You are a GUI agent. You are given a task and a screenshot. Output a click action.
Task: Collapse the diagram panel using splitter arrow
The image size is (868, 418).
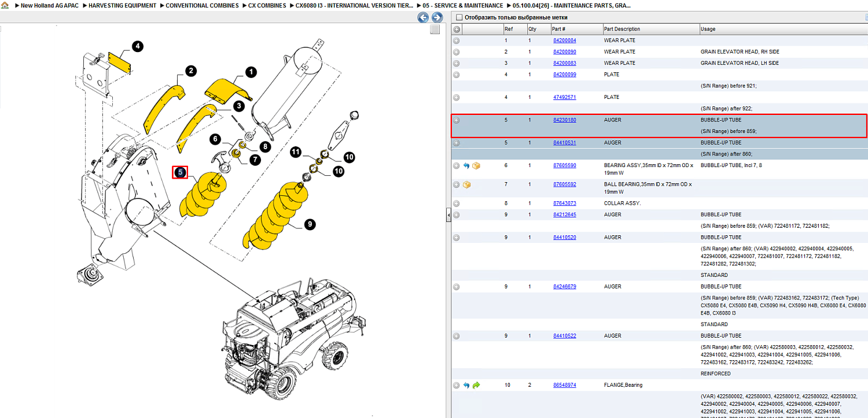coord(448,216)
